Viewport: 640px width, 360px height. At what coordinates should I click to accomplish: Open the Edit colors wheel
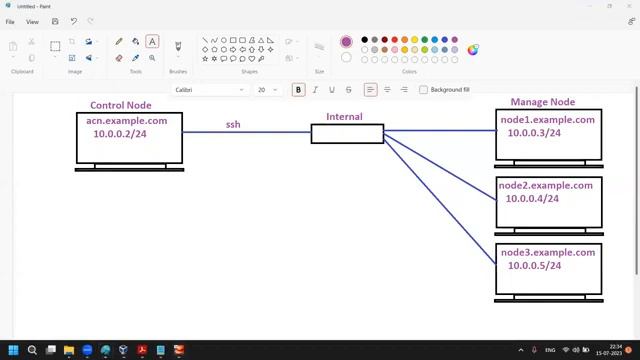(x=473, y=50)
